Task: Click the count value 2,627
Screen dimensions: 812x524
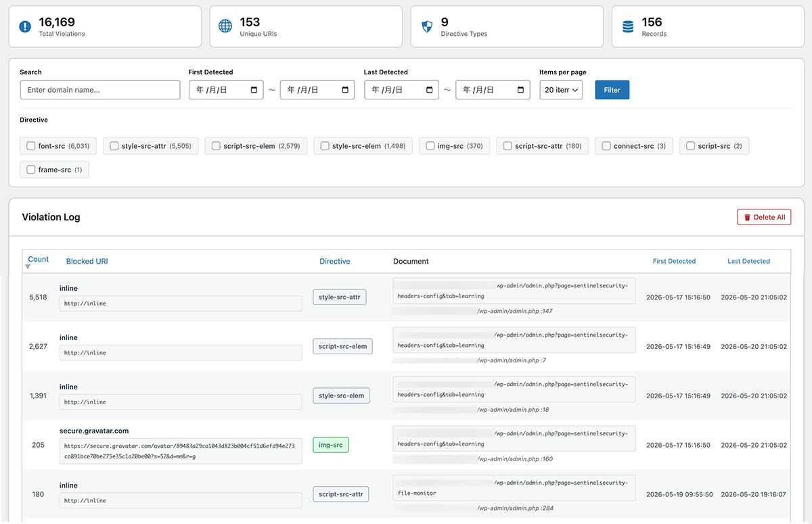Action: (39, 347)
